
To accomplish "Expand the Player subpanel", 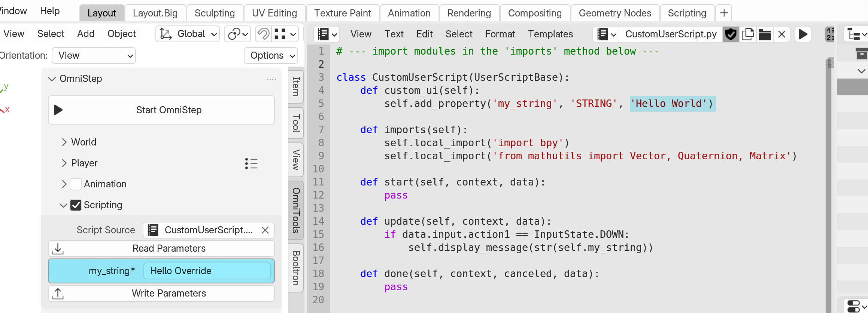I will tap(64, 163).
